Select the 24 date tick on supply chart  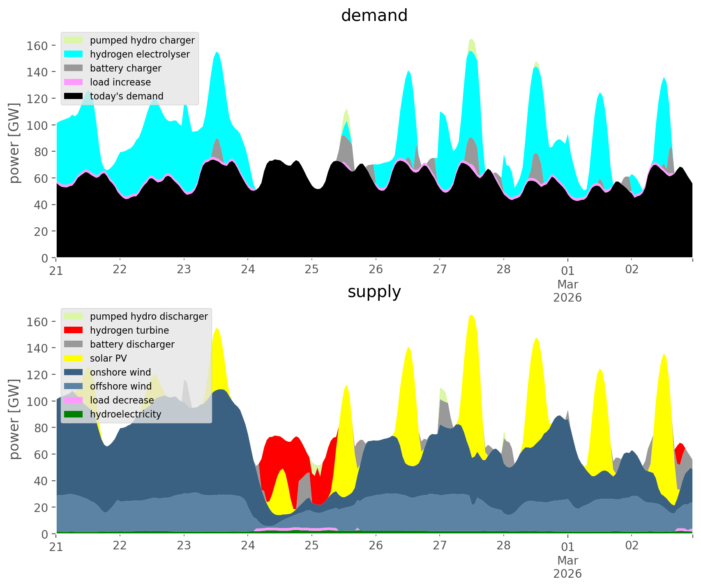click(248, 546)
